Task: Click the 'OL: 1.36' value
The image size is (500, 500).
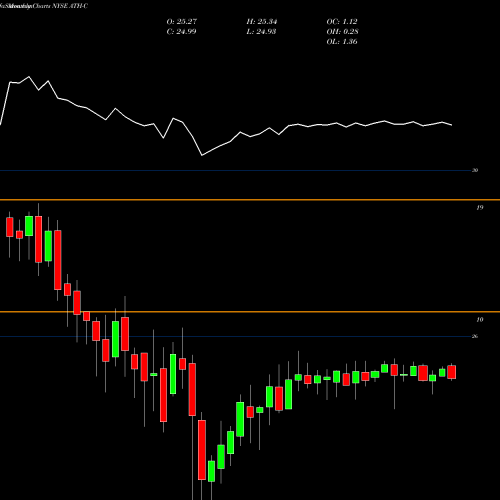Action: click(342, 42)
